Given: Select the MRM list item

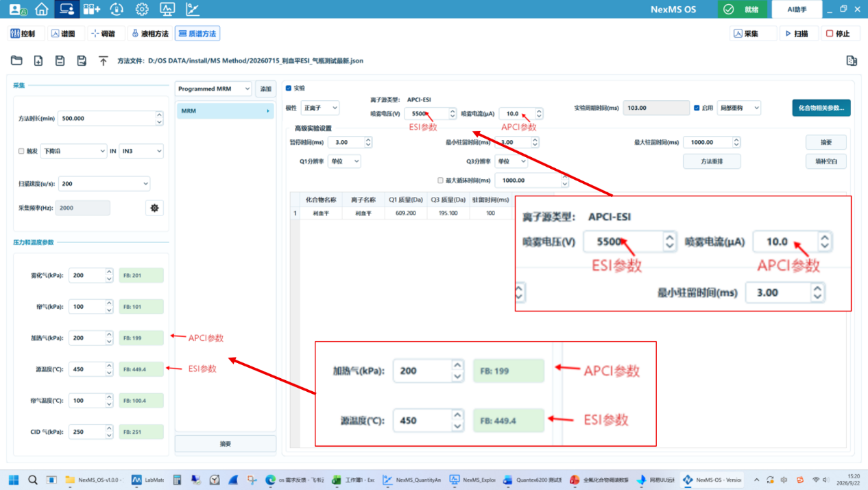Looking at the screenshot, I should click(x=225, y=110).
